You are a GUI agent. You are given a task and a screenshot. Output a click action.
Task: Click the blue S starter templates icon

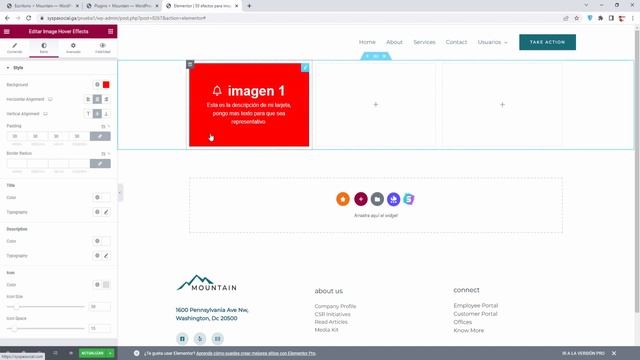tap(409, 199)
